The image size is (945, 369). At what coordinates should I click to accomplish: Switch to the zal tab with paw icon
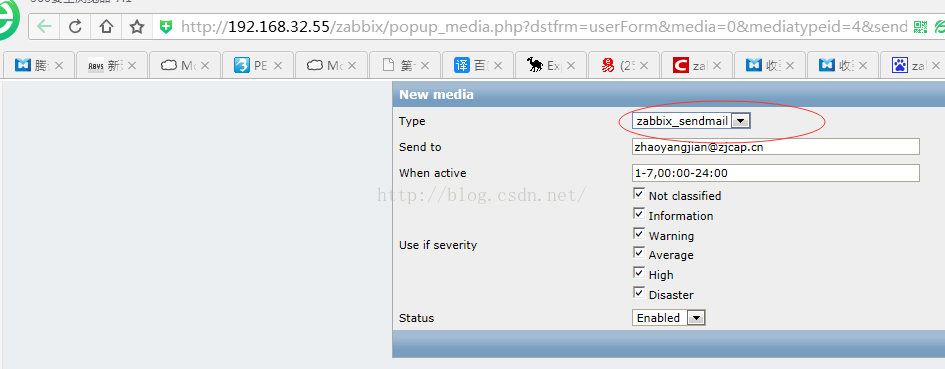[x=912, y=66]
